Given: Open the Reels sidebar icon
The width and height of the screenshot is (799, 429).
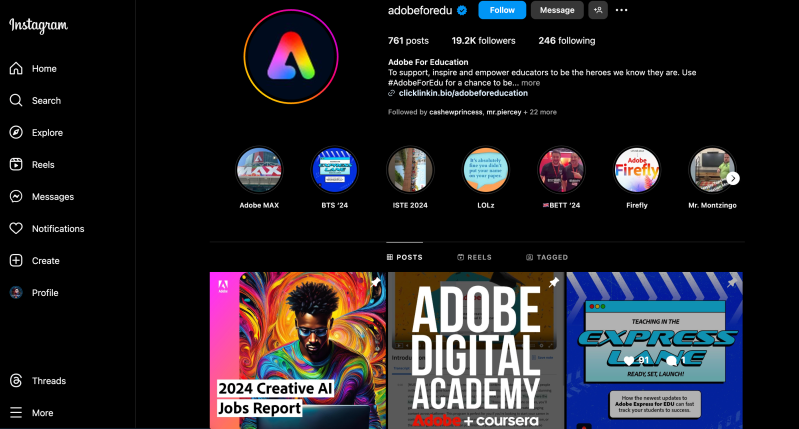Looking at the screenshot, I should [x=16, y=164].
